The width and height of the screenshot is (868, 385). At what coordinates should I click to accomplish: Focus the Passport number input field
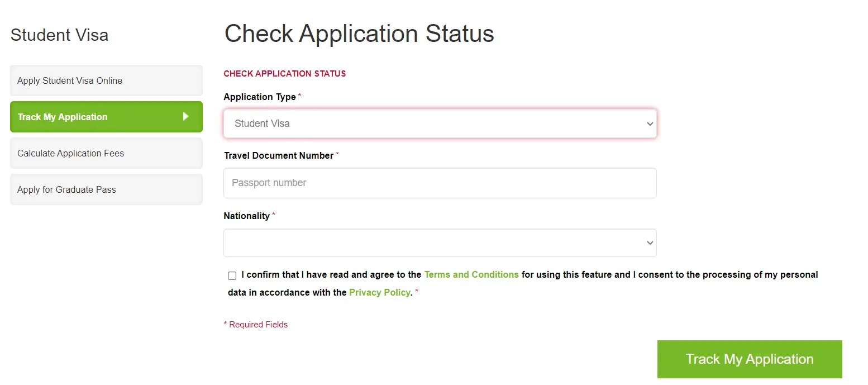tap(440, 183)
